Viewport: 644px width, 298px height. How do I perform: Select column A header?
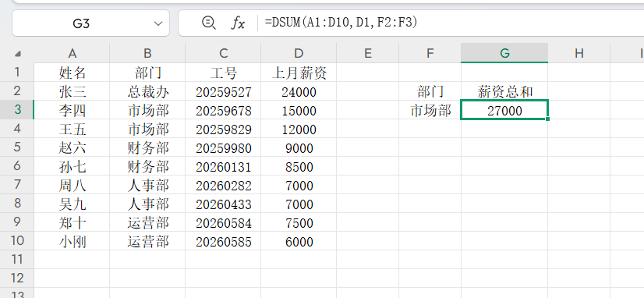pyautogui.click(x=72, y=53)
